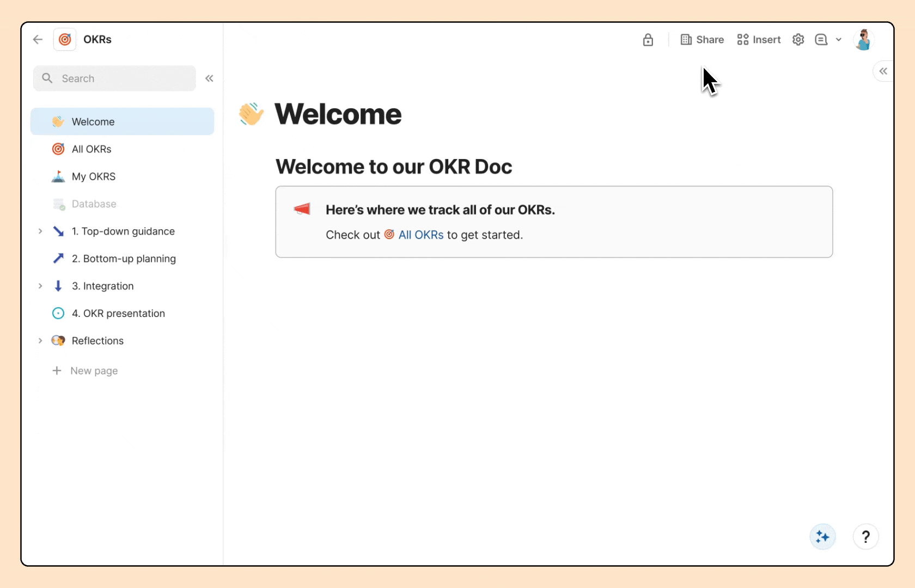Screen dimensions: 915x588
Task: Click the Insert button
Action: coord(759,40)
